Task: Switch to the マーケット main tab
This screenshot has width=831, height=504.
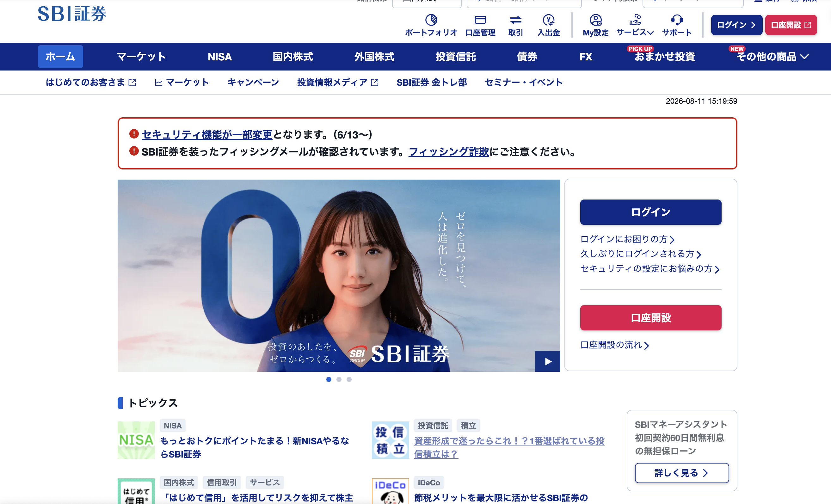Action: (x=141, y=57)
